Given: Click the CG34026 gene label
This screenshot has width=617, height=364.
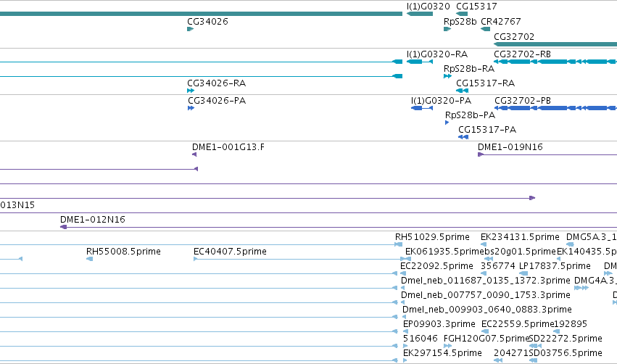Looking at the screenshot, I should tap(207, 21).
